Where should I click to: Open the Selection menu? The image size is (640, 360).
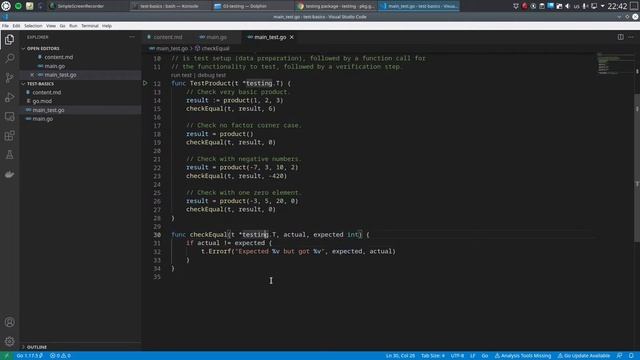(33, 26)
